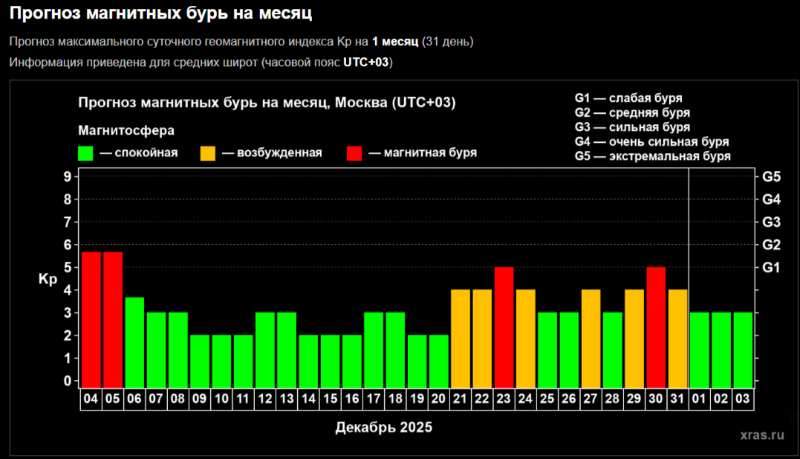Image resolution: width=800 pixels, height=459 pixels.
Task: Click the date label '25'
Action: 547,399
